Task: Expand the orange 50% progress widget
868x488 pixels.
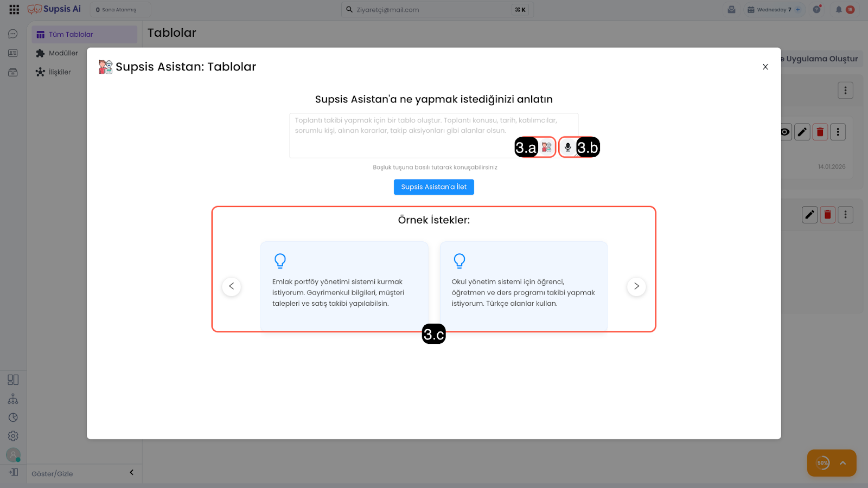Action: 843,463
